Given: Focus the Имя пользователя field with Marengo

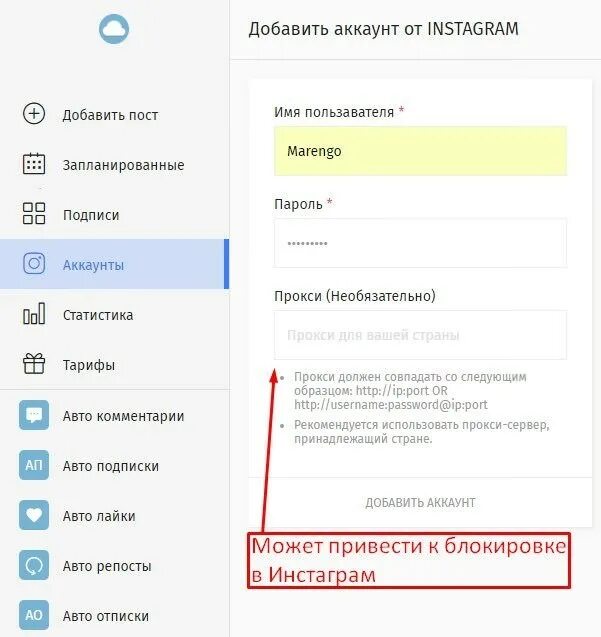Looking at the screenshot, I should click(420, 151).
